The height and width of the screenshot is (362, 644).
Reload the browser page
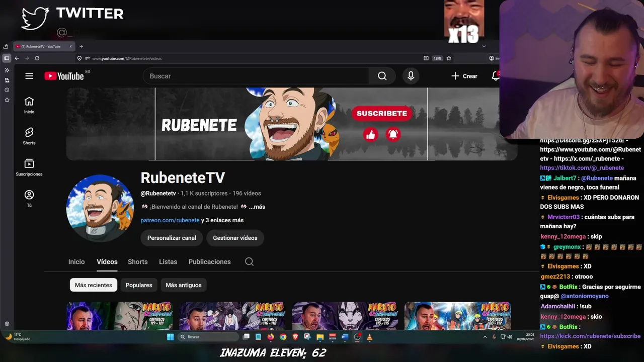click(x=37, y=58)
